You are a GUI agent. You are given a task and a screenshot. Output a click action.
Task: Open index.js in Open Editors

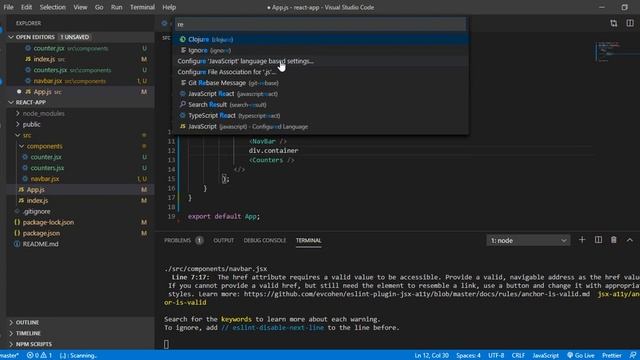pos(80,59)
